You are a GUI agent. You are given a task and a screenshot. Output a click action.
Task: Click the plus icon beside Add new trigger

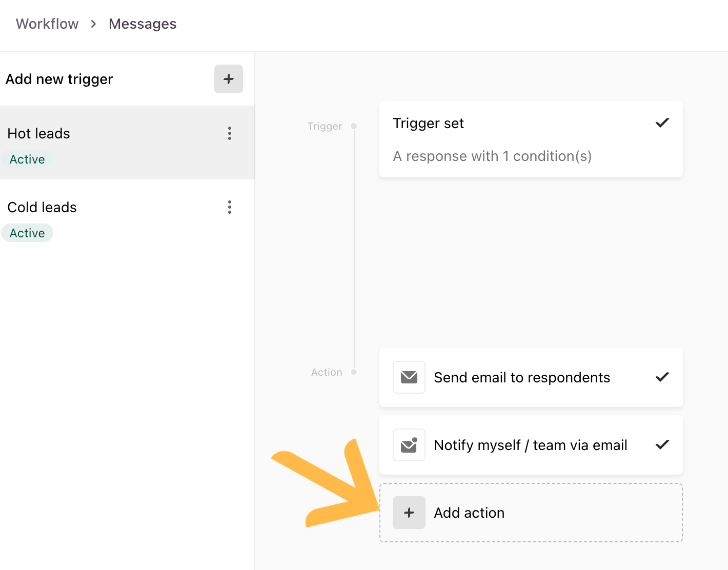(229, 79)
